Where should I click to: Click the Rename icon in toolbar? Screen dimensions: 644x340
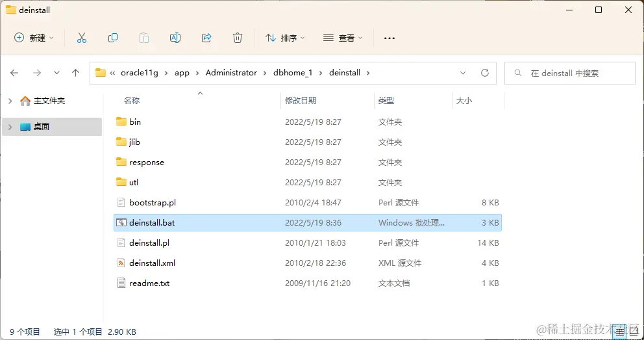coord(175,38)
